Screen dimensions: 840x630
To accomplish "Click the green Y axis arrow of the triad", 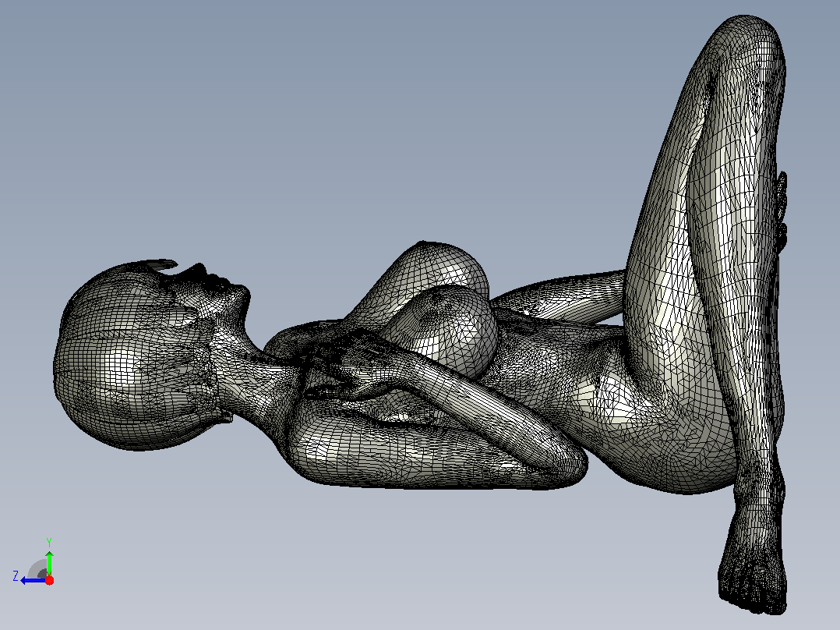I will pyautogui.click(x=49, y=563).
